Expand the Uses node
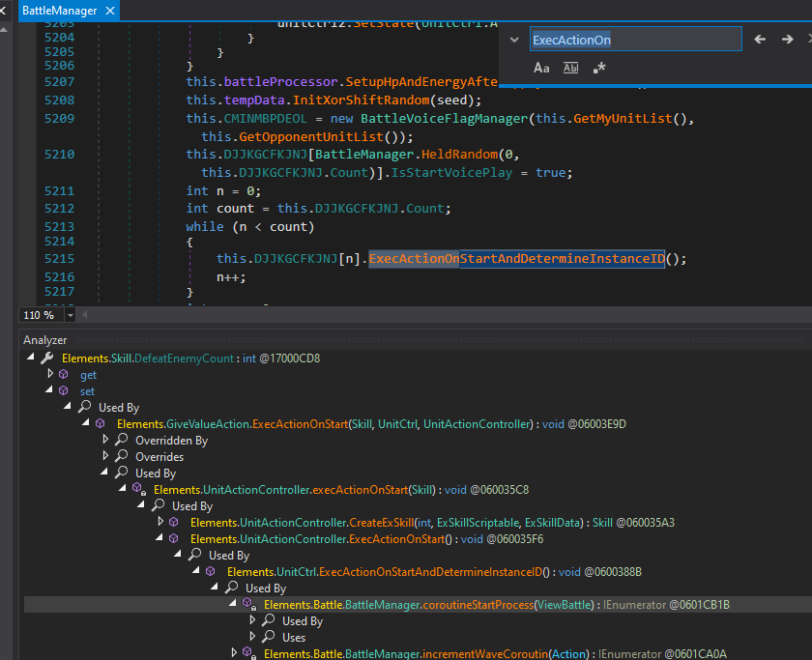Viewport: 812px width, 660px height. click(252, 636)
